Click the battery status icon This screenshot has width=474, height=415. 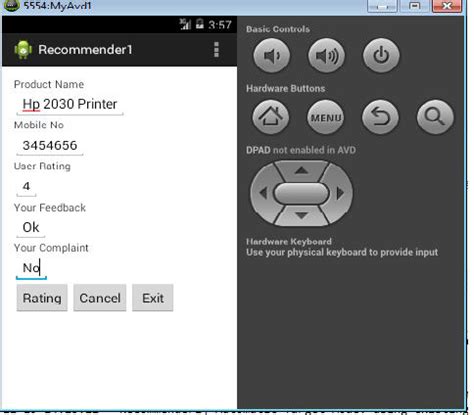[x=200, y=24]
